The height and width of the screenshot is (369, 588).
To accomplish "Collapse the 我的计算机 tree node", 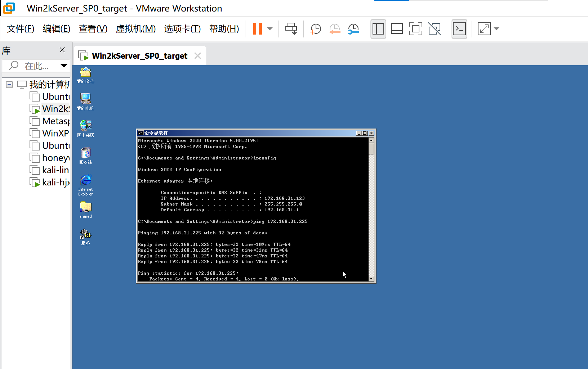I will point(9,85).
